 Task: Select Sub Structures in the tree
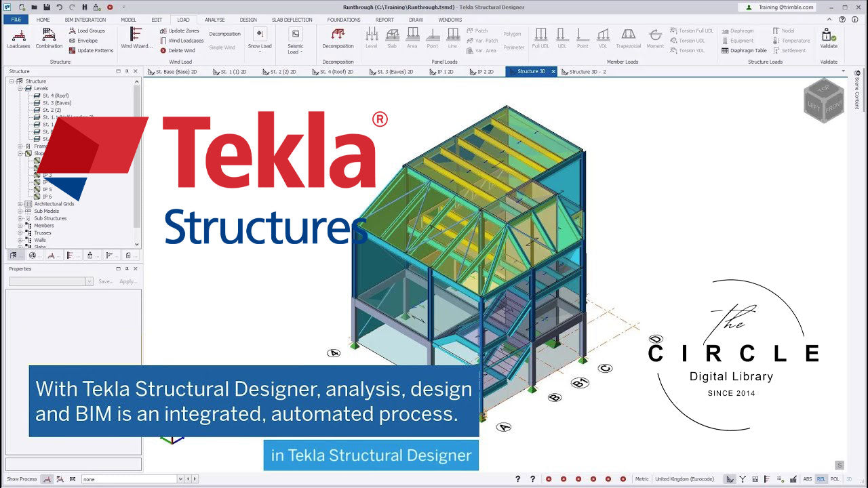point(50,218)
